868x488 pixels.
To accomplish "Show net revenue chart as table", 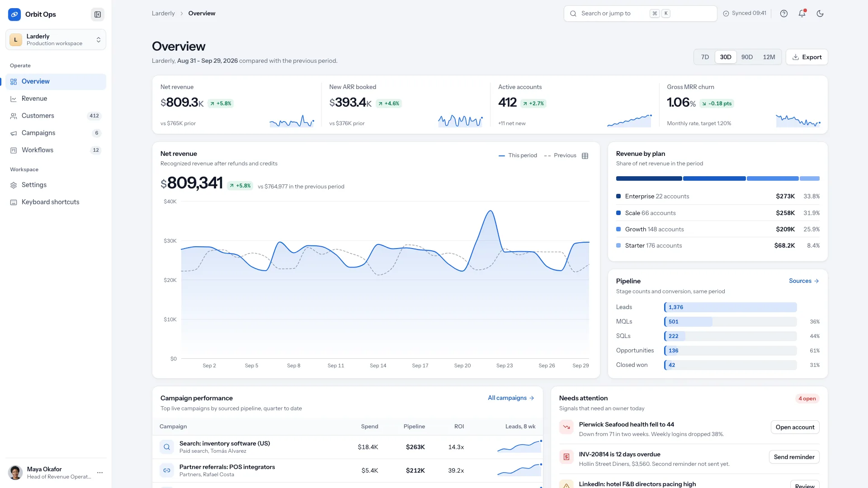I will point(585,156).
